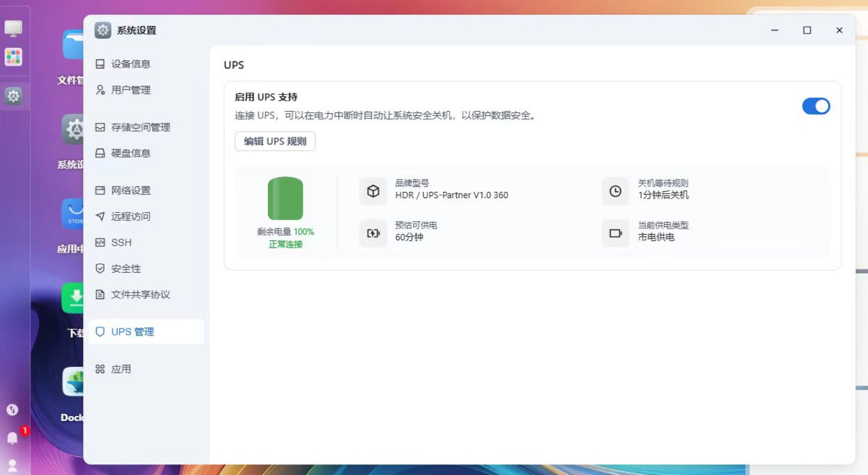Open SSH settings in the sidebar
The height and width of the screenshot is (475, 868).
(146, 243)
